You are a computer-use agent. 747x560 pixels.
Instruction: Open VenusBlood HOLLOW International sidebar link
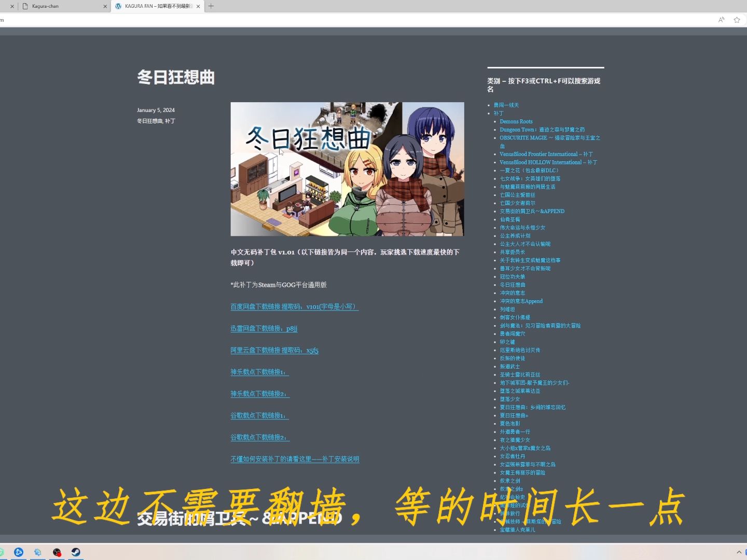coord(548,162)
